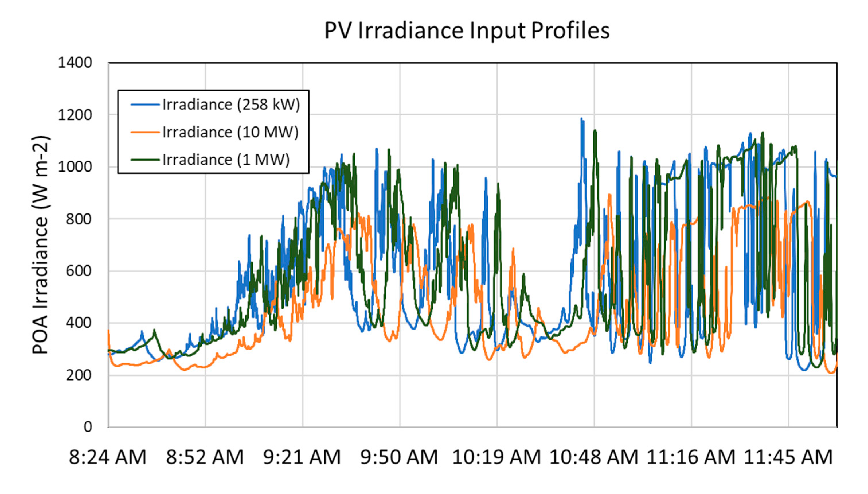Click the dark green line swatch in legend
This screenshot has width=868, height=494.
(x=145, y=160)
